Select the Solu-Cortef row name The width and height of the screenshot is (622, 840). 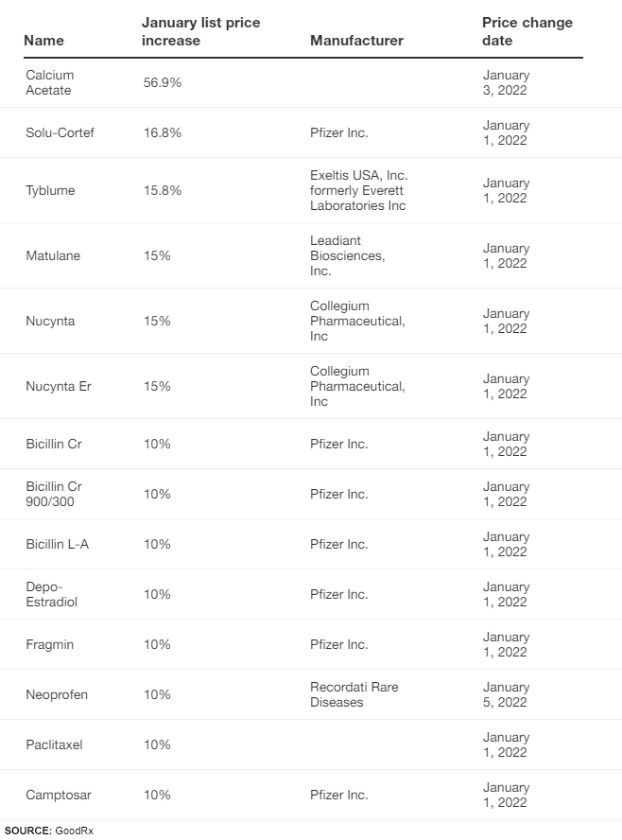[x=60, y=132]
